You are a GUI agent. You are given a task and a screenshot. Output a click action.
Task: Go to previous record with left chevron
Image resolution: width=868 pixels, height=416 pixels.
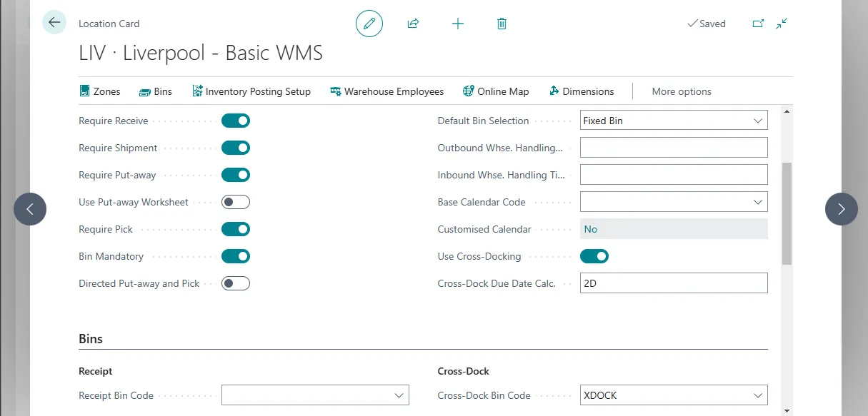pos(30,209)
